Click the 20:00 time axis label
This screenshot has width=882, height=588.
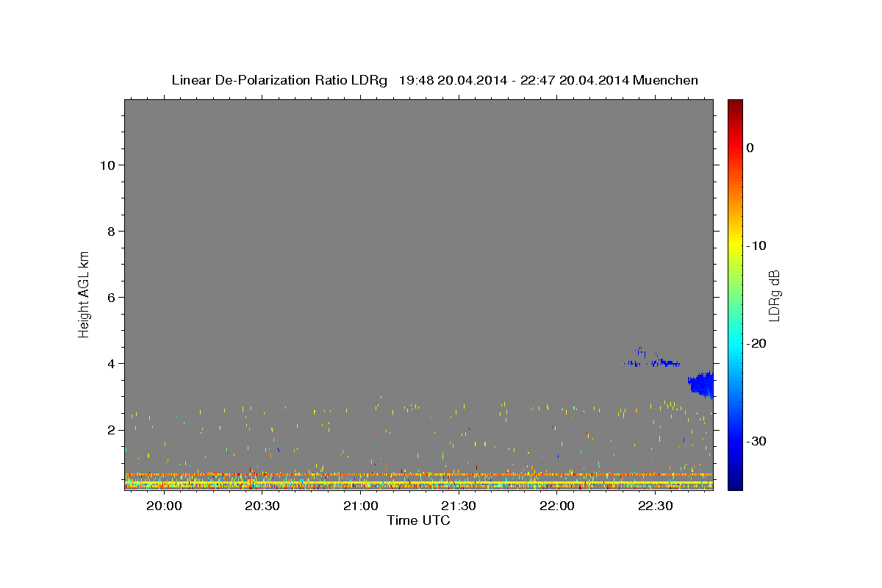coord(164,506)
